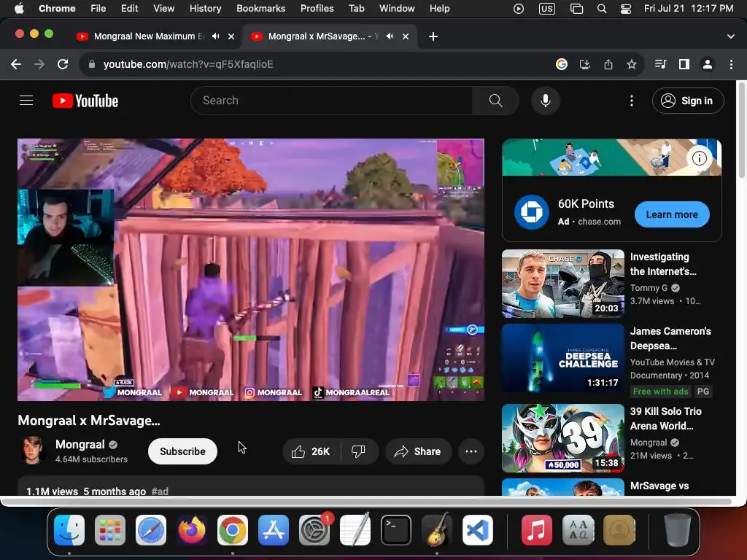
Task: Open Visual Studio Code in Dock
Action: [x=477, y=530]
